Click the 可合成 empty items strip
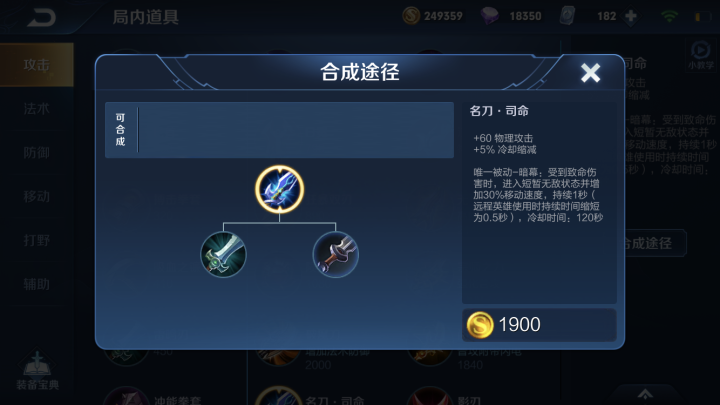720x405 pixels. (x=279, y=130)
